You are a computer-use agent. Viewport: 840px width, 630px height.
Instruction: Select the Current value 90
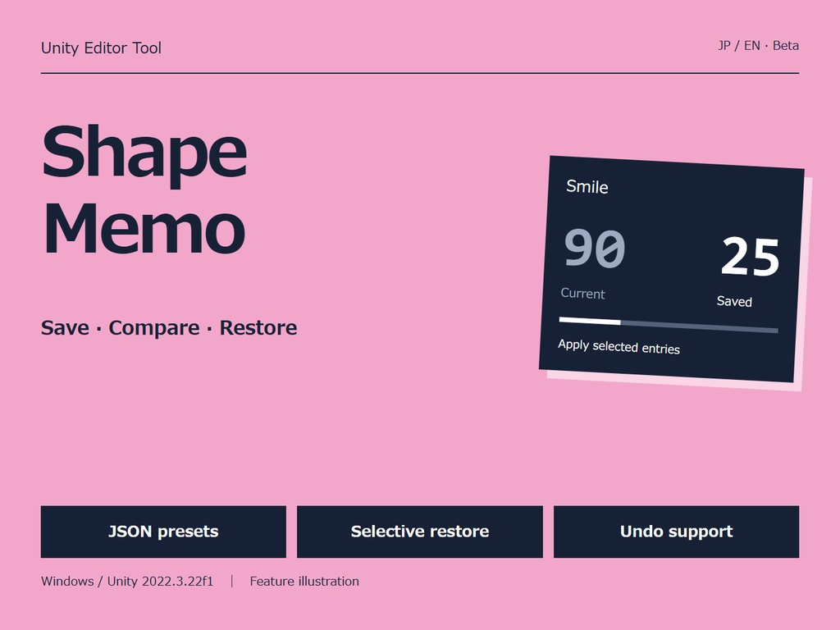[595, 248]
